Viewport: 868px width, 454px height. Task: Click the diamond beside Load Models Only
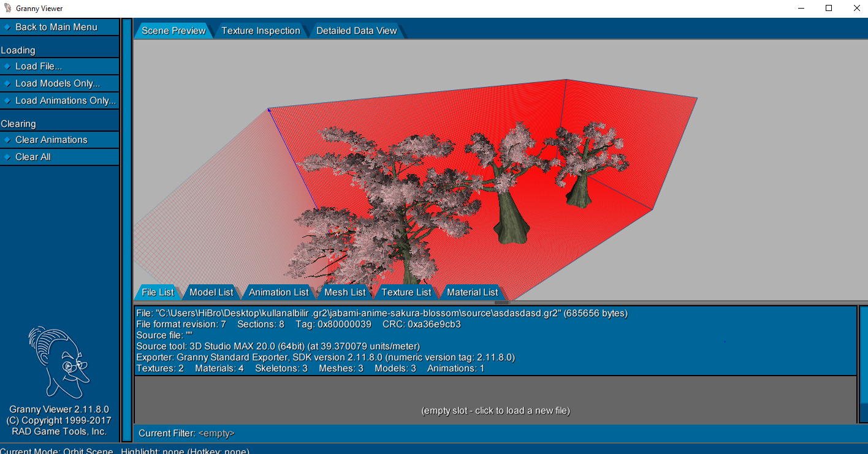pyautogui.click(x=8, y=83)
